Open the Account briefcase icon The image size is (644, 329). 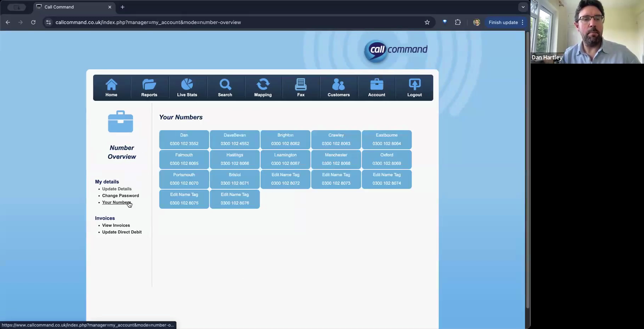tap(377, 87)
